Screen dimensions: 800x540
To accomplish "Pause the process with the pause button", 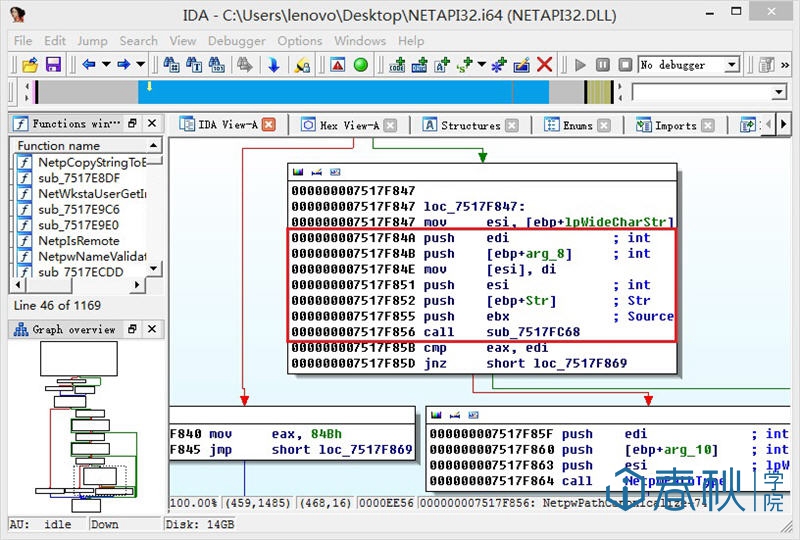I will [603, 65].
